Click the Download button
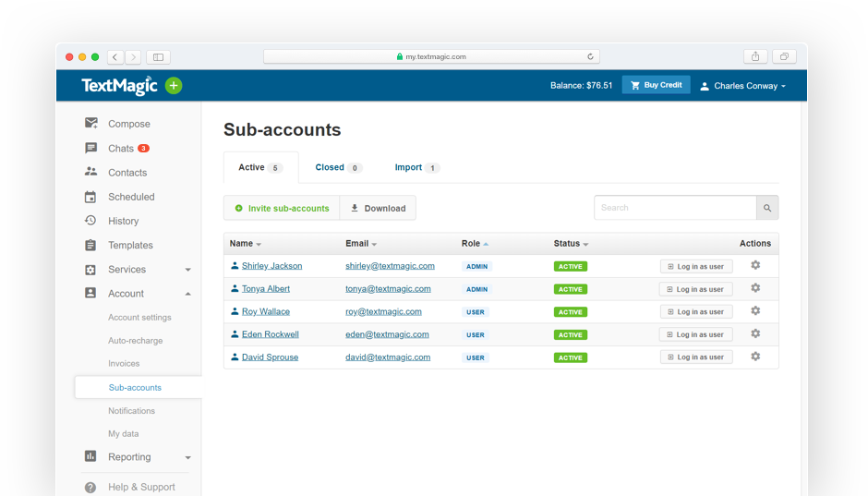Screen dimensions: 868x496 (x=378, y=208)
